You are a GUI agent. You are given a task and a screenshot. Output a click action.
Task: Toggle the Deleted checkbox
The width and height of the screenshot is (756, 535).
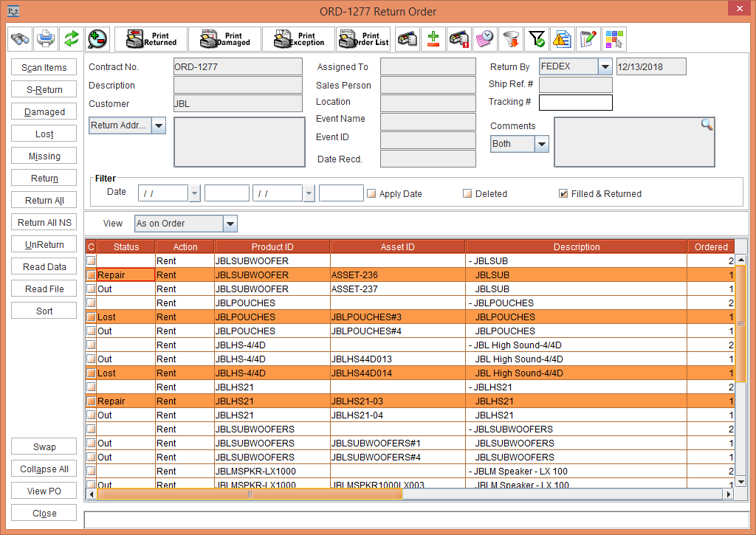point(467,193)
